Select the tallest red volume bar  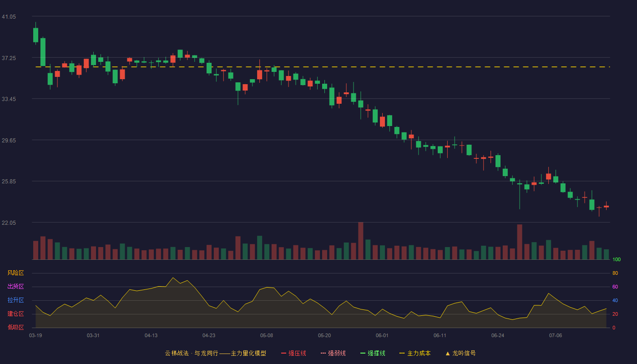361,241
